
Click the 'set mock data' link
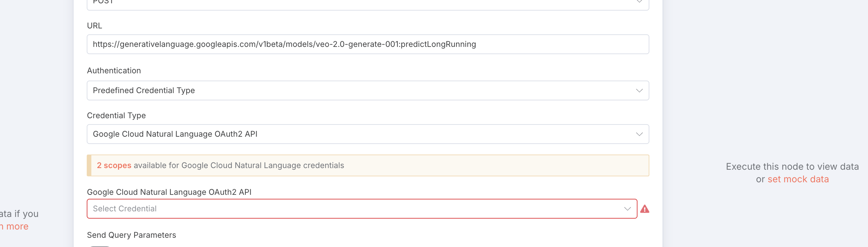[x=798, y=179]
